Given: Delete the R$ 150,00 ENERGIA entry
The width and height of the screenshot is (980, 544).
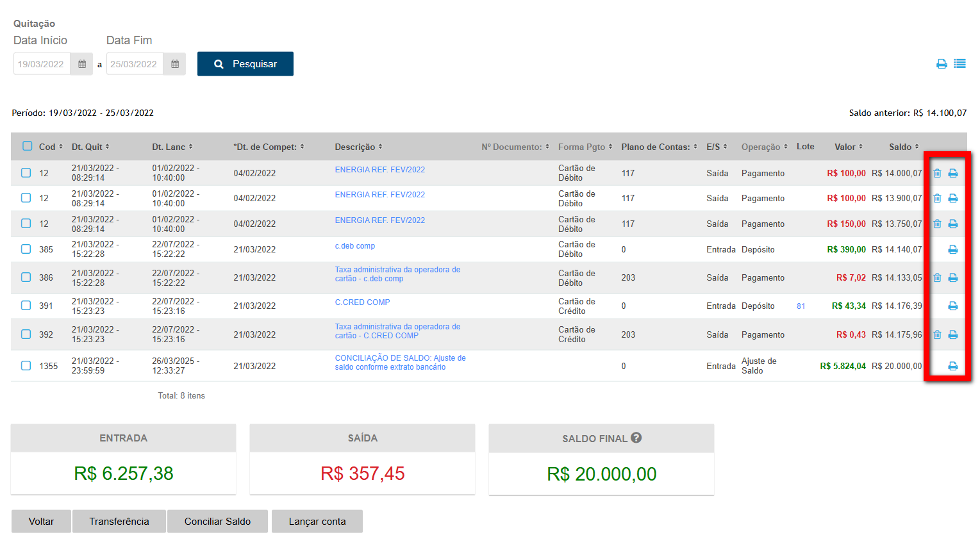Looking at the screenshot, I should [937, 224].
